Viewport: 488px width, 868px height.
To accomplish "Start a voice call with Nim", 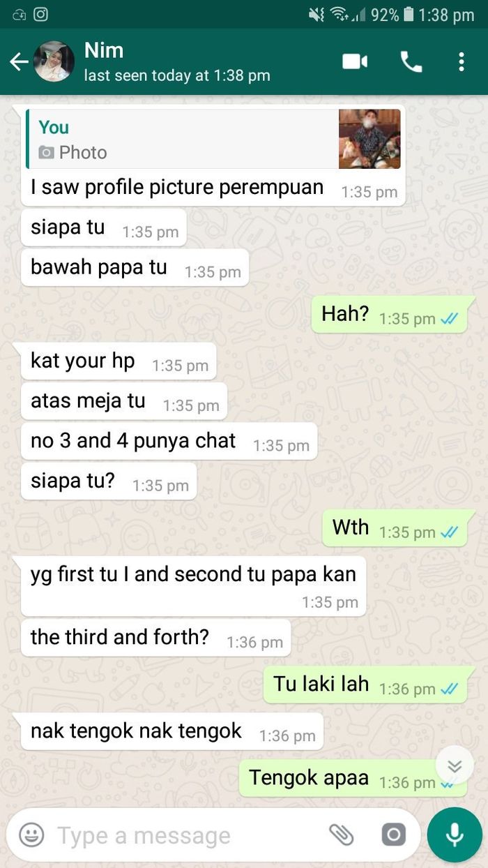I will click(x=411, y=62).
